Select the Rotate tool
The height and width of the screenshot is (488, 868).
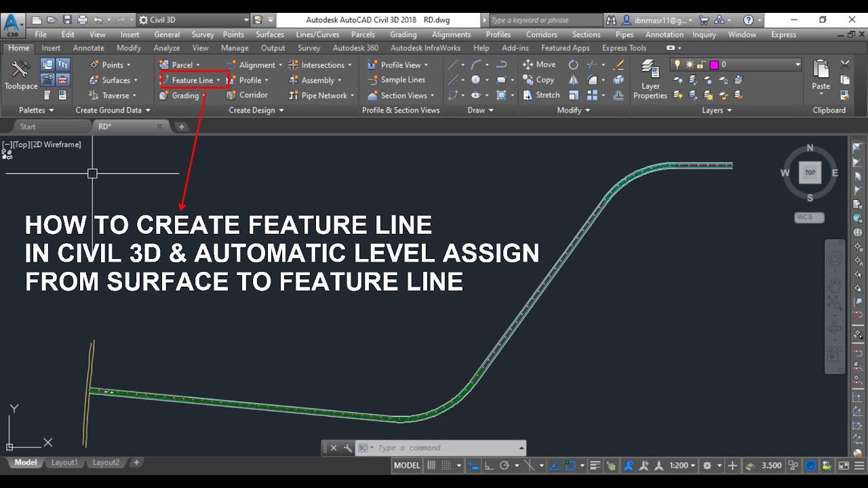pyautogui.click(x=574, y=65)
